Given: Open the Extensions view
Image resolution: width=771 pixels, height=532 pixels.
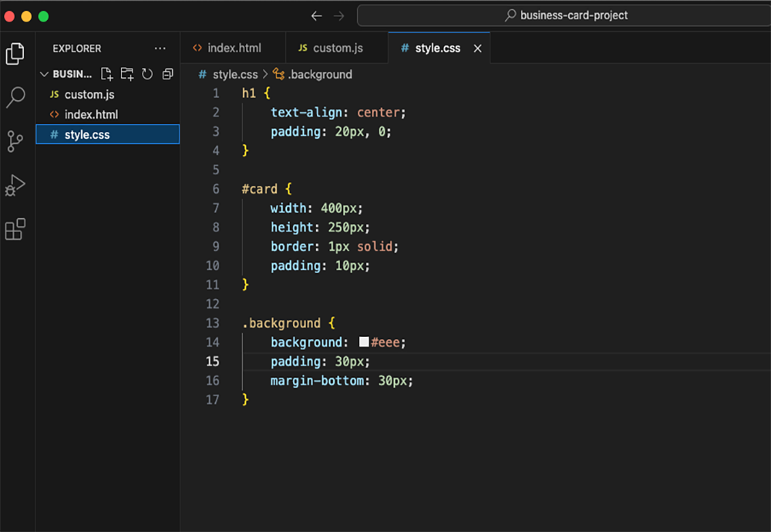Looking at the screenshot, I should [x=15, y=229].
